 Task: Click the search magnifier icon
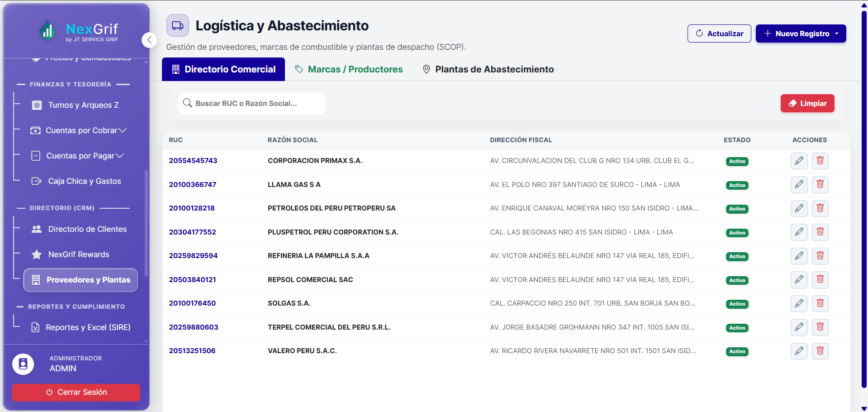(187, 103)
